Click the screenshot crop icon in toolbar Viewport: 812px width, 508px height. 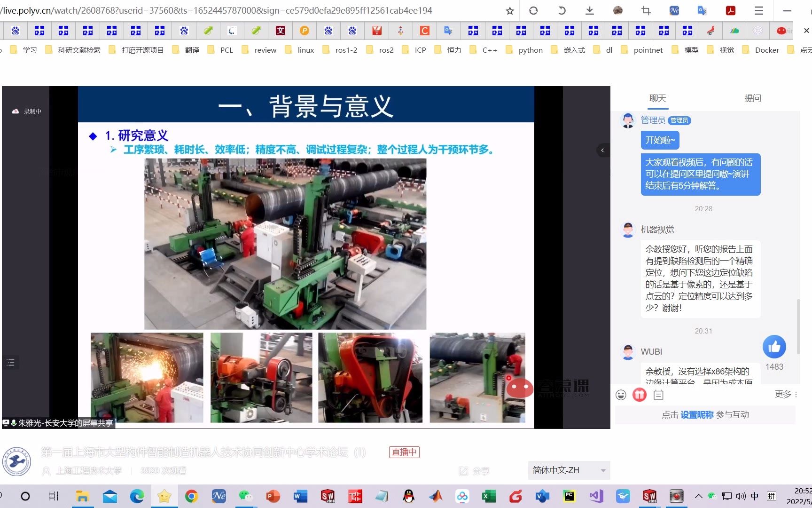pyautogui.click(x=646, y=10)
